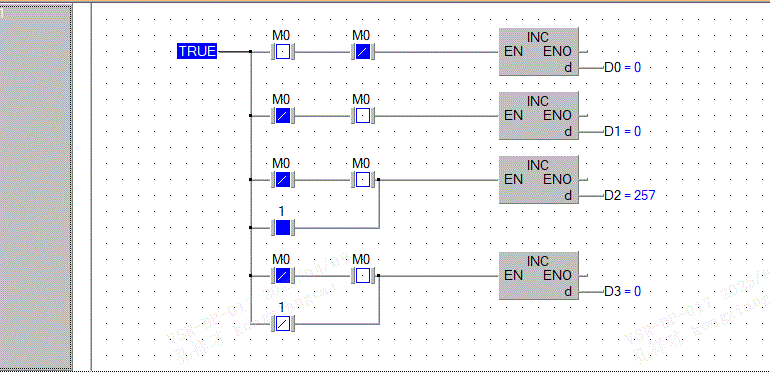The width and height of the screenshot is (770, 374).
Task: Click the solid blue constant 1 contact
Action: pos(282,228)
